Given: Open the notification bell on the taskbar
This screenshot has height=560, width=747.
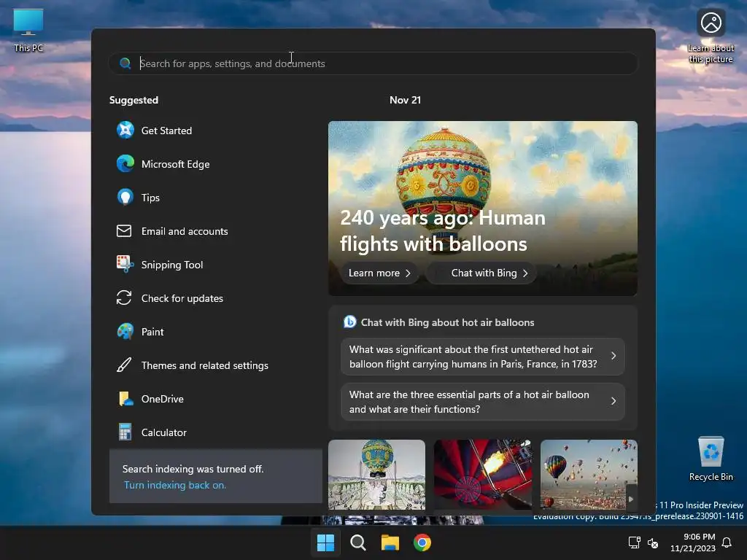Looking at the screenshot, I should tap(727, 542).
